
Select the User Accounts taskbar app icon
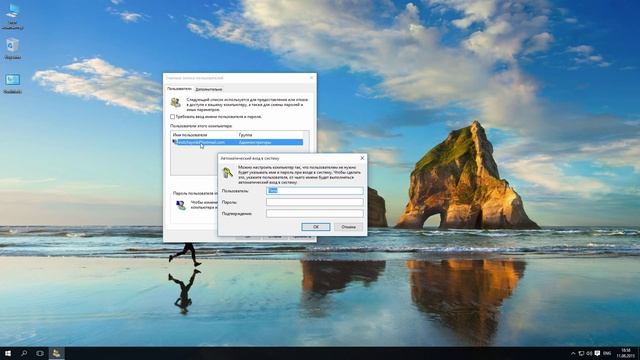coord(56,353)
